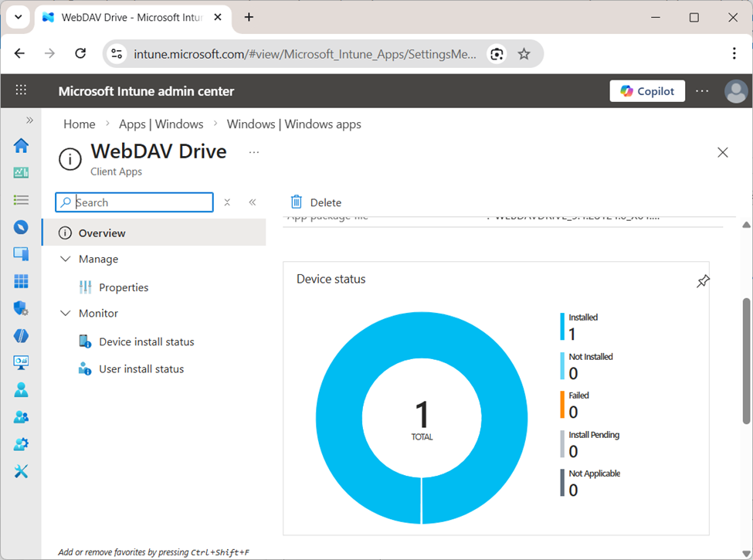Select User install status under Monitor

141,368
